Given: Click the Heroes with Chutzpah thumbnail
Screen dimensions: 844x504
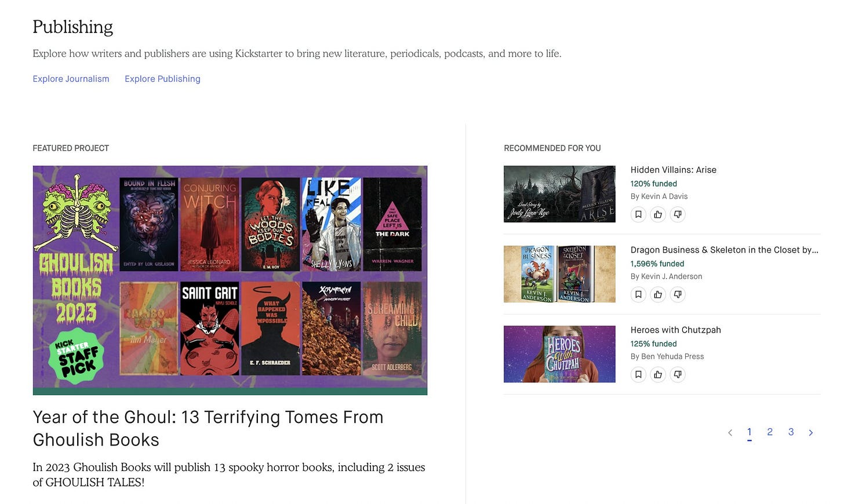Looking at the screenshot, I should (x=559, y=354).
